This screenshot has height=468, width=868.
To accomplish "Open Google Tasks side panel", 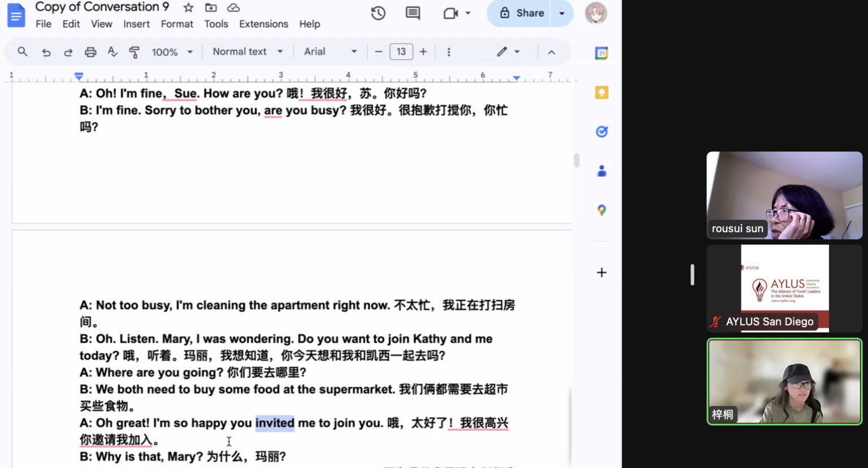I will 601,132.
